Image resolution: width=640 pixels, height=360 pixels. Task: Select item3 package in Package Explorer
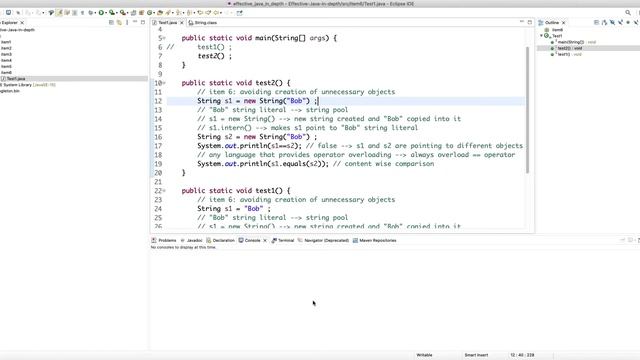pyautogui.click(x=6, y=54)
